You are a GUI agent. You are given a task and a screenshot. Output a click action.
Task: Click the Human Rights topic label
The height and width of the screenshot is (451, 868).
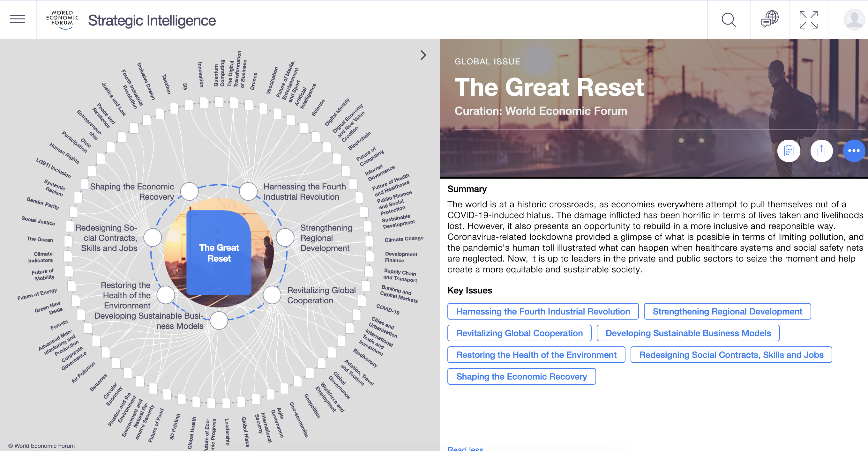tap(64, 153)
